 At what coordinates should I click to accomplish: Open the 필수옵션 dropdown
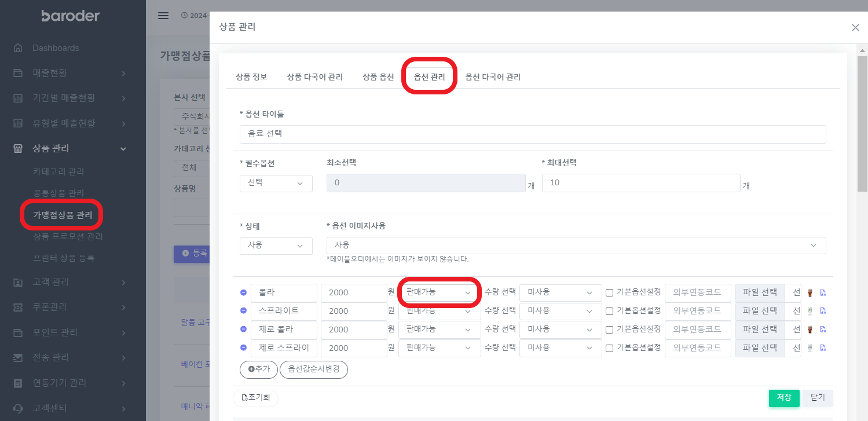(x=276, y=183)
